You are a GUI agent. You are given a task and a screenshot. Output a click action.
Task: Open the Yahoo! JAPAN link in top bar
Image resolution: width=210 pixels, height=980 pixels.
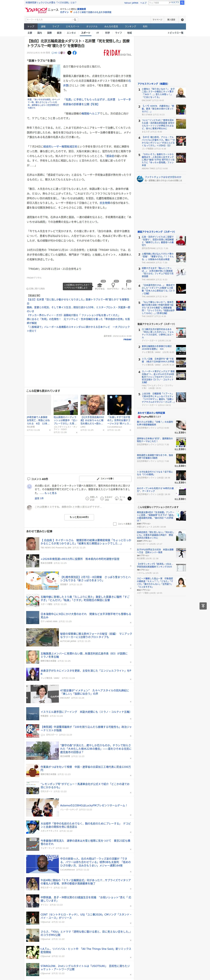pyautogui.click(x=131, y=3)
